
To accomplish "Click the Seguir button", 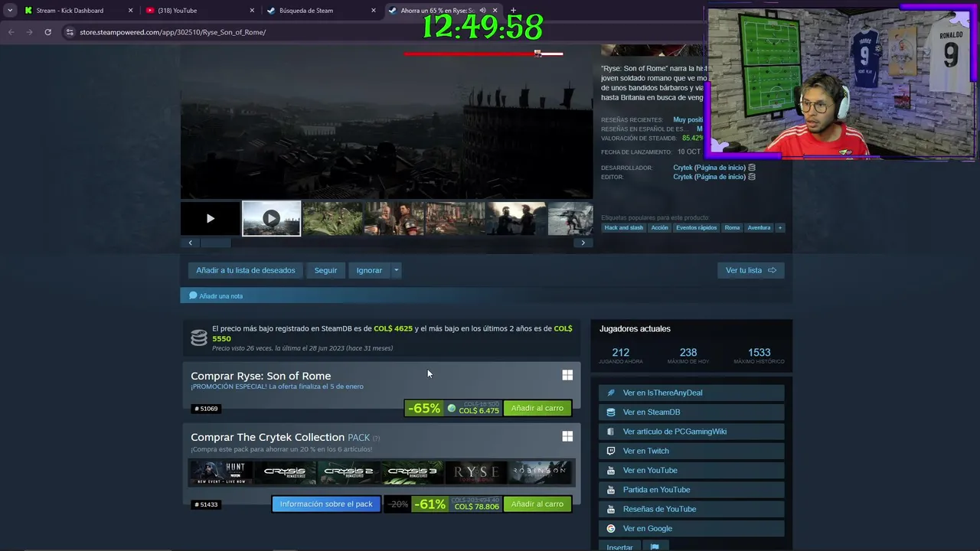I will tap(325, 270).
